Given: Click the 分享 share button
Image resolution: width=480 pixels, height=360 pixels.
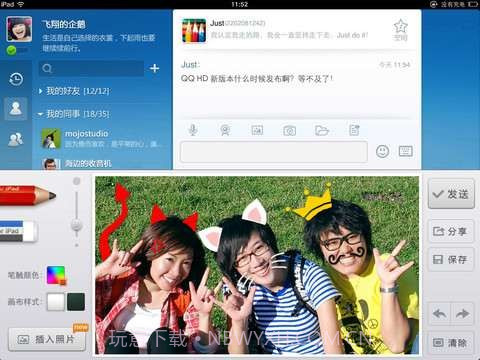Looking at the screenshot, I should pos(451,231).
